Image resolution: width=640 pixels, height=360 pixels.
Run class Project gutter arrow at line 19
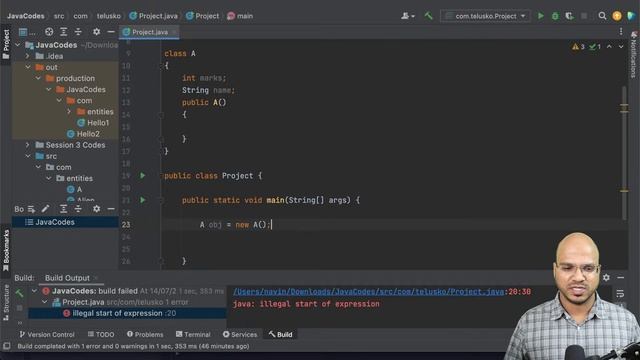[142, 176]
